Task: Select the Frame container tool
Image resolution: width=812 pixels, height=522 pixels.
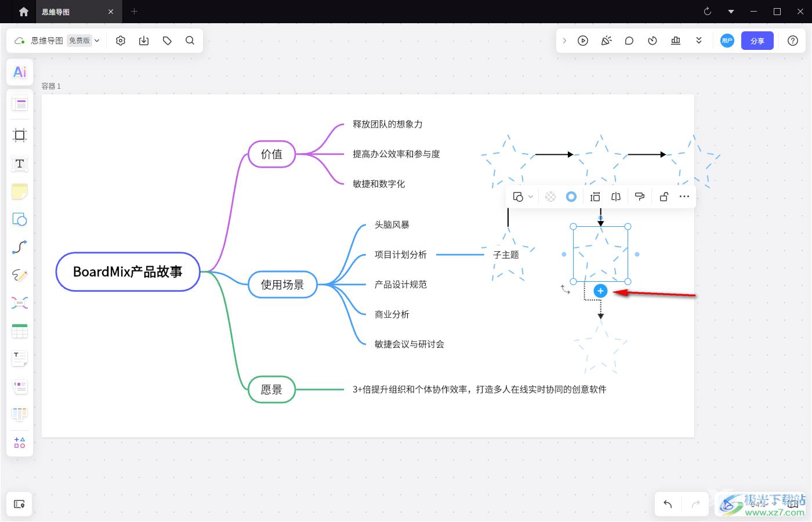Action: point(20,135)
